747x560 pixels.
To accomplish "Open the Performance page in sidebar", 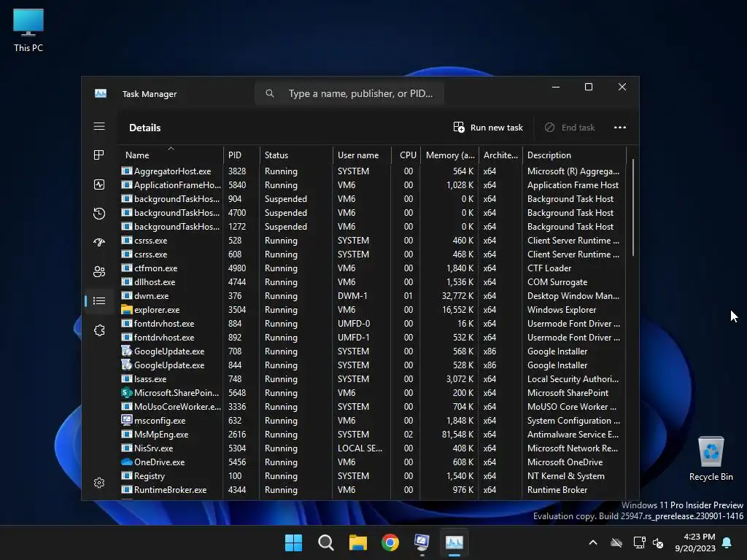I will (99, 184).
